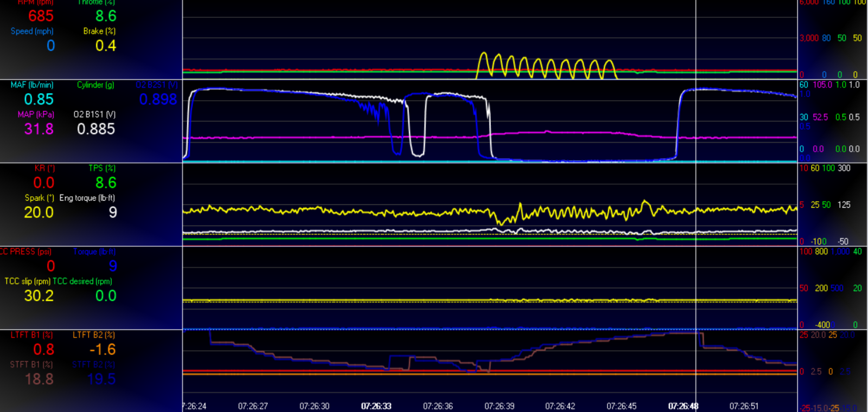868x412 pixels.
Task: Click the Spark value 20.0
Action: tap(39, 213)
